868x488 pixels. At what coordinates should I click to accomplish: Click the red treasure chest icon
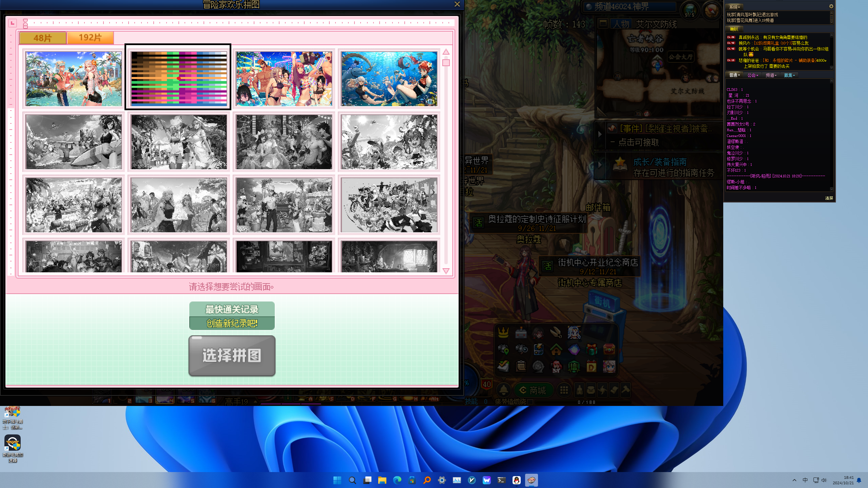tap(609, 349)
